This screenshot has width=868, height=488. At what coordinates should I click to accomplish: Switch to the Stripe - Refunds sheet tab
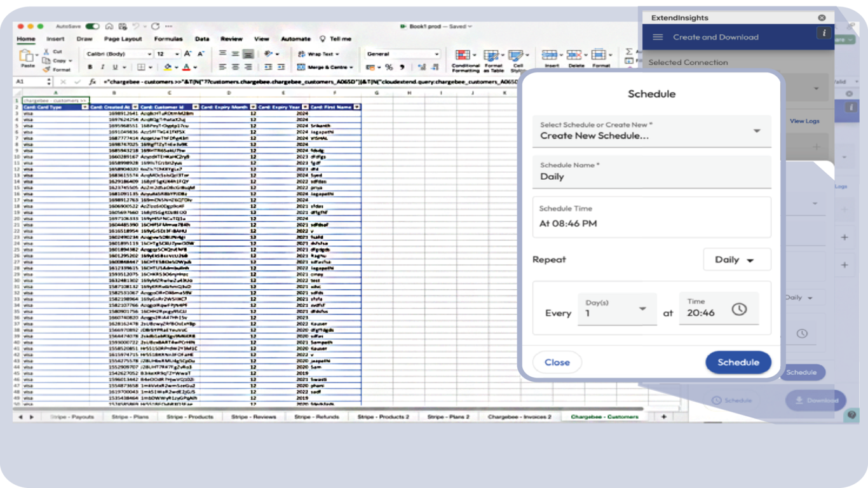pos(316,417)
